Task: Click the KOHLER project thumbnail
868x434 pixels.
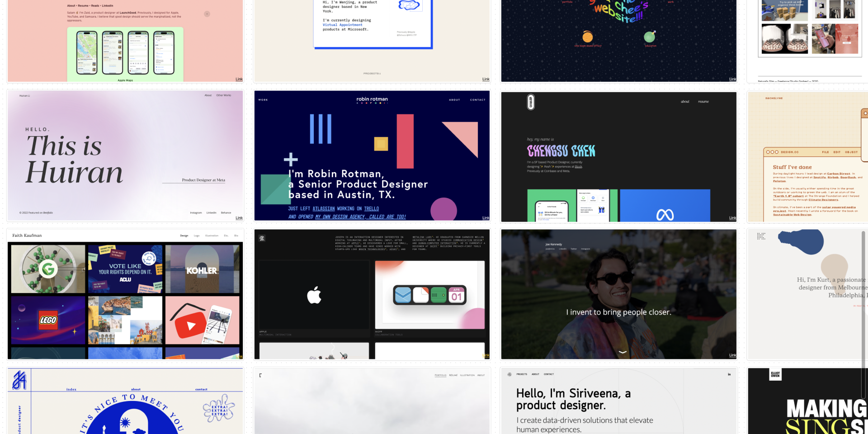Action: 202,269
